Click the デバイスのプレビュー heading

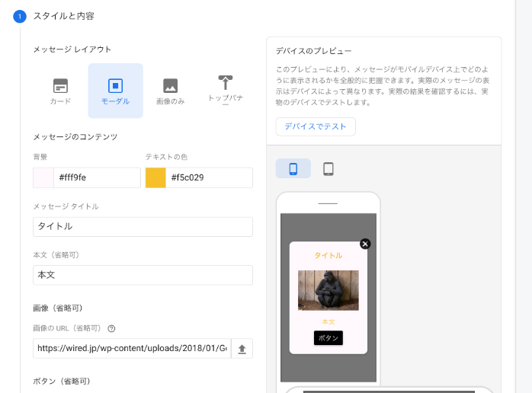313,51
